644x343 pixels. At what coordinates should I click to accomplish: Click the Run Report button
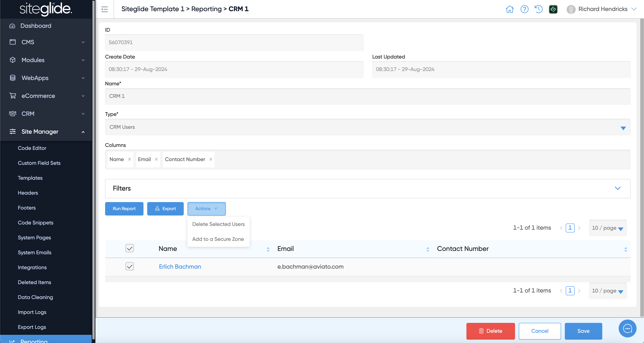coord(124,209)
